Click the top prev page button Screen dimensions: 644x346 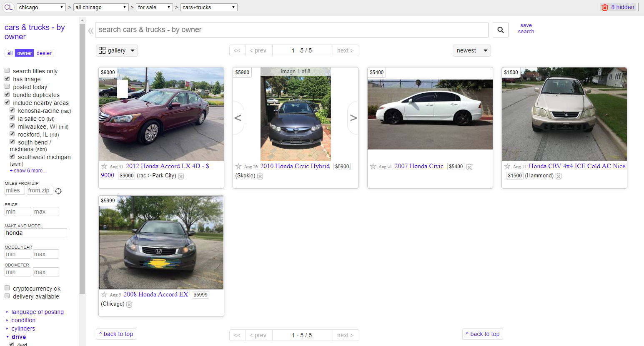coord(258,50)
